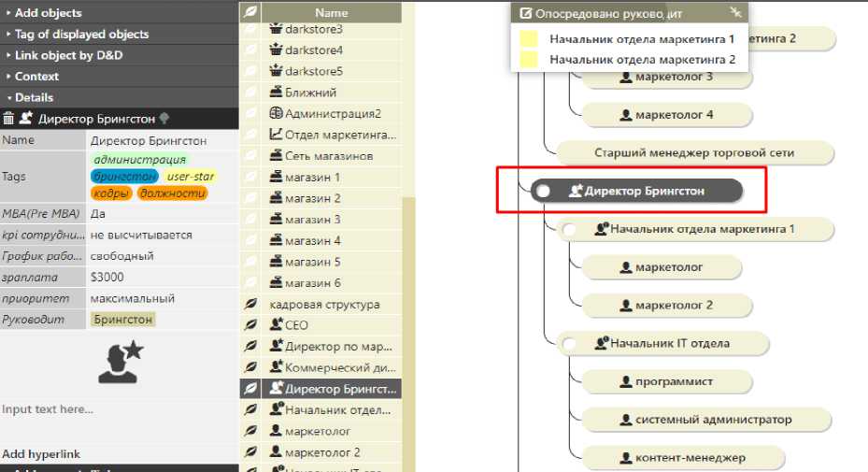The height and width of the screenshot is (472, 868).
Task: Click the Add hyperlink link
Action: pyautogui.click(x=41, y=453)
